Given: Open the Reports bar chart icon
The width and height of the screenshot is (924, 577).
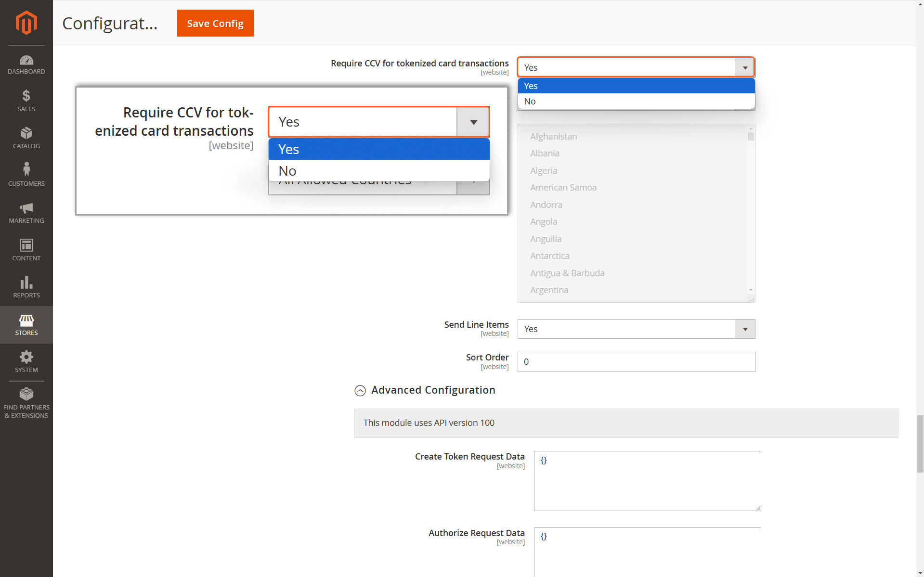Looking at the screenshot, I should 26,282.
